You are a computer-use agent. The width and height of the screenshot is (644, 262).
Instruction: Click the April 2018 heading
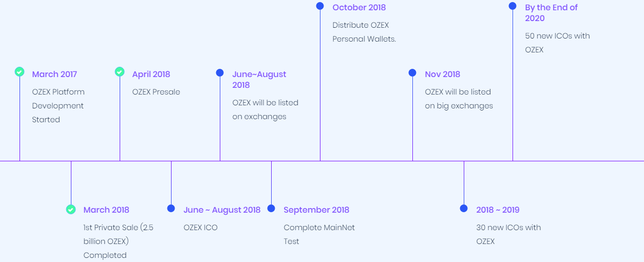tap(151, 74)
